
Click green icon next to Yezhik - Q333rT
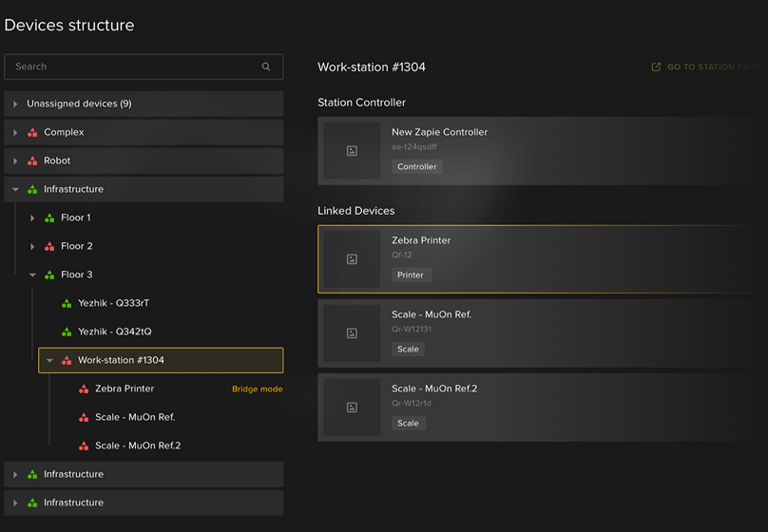pos(67,303)
